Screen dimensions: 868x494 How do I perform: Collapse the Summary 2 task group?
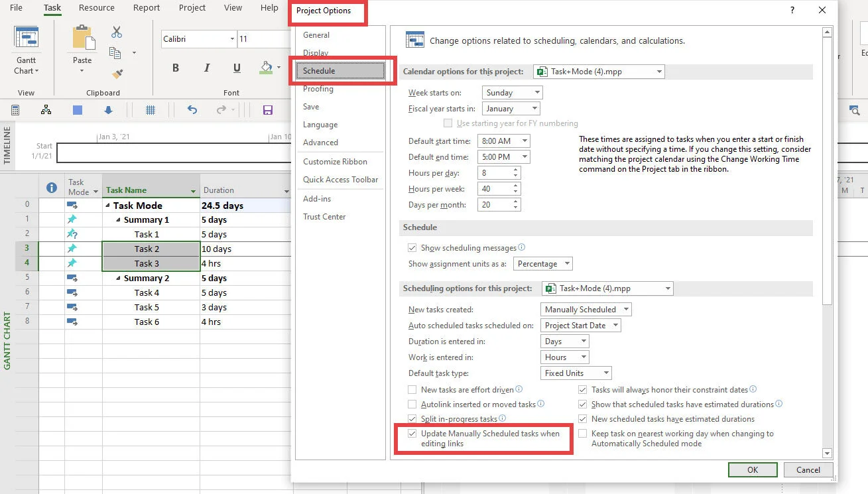(118, 278)
